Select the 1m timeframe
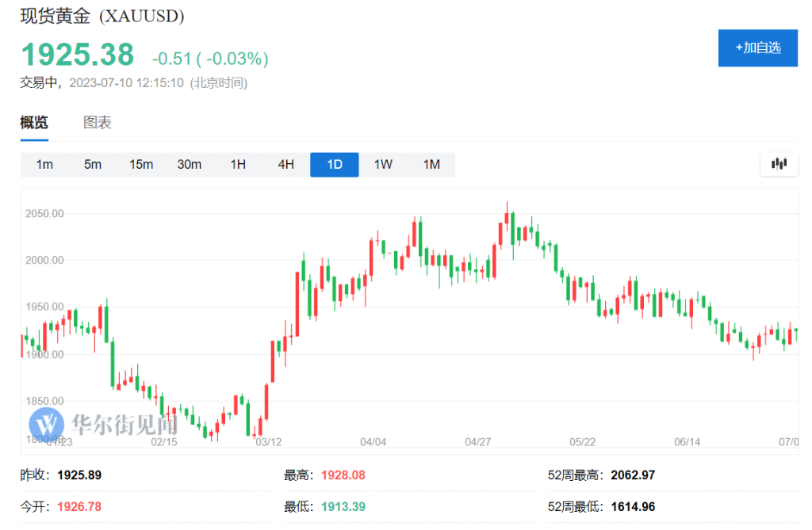Viewport: 812px width, 530px height. tap(44, 165)
